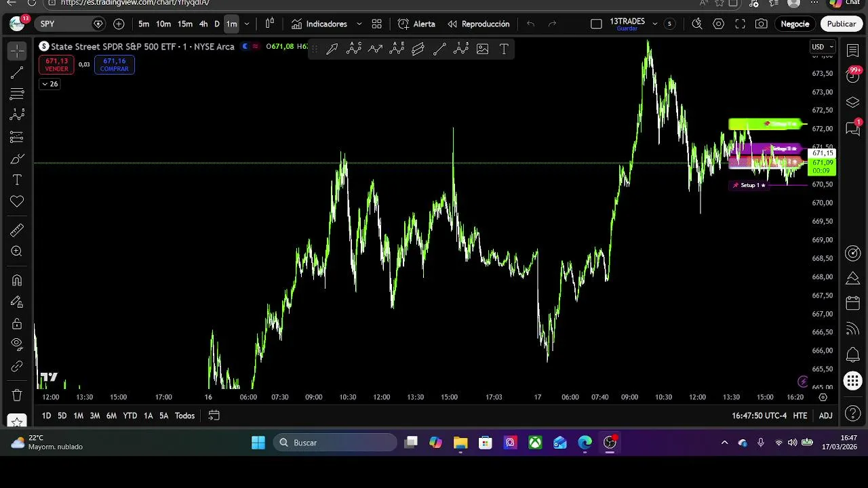This screenshot has height=488, width=868.
Task: Select the brush drawing tool
Action: [17, 159]
